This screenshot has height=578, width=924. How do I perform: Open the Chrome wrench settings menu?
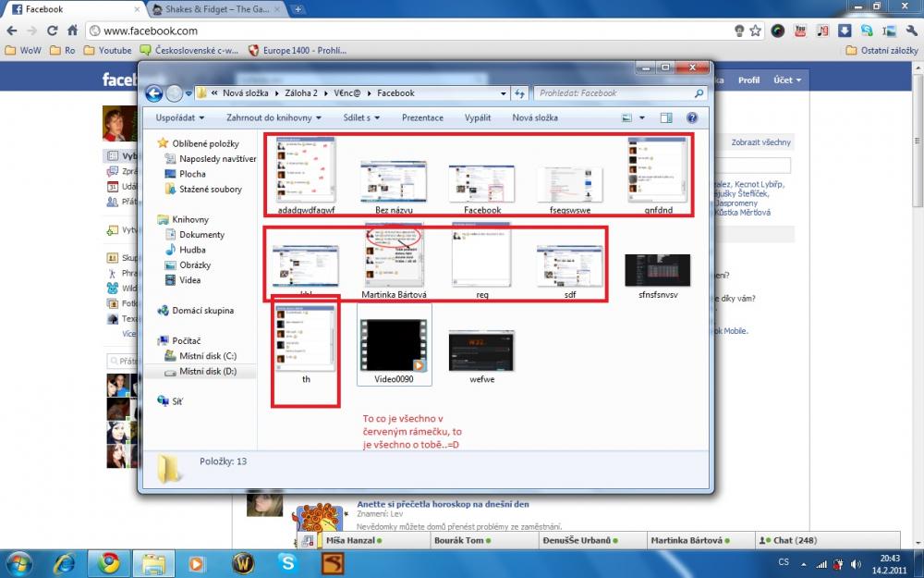[912, 31]
